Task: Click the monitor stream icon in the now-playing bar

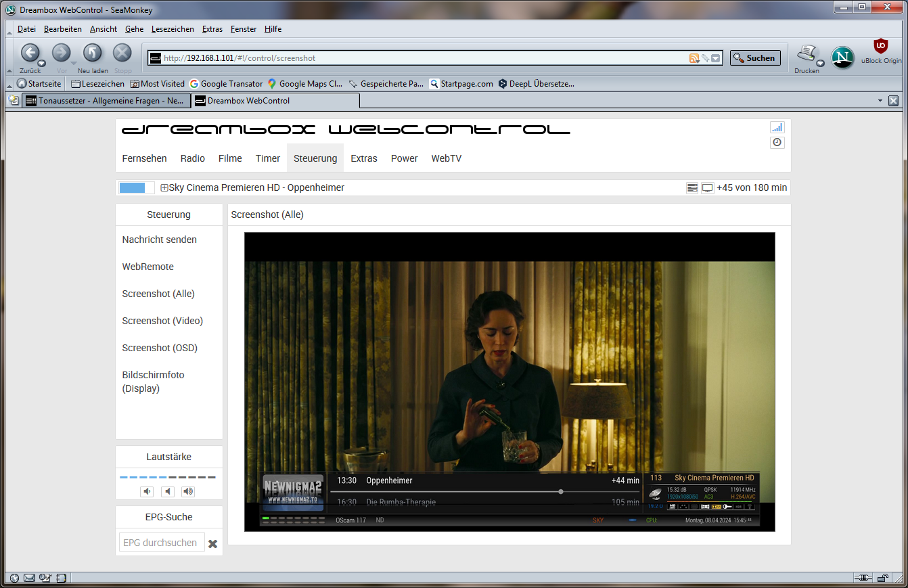Action: (707, 188)
